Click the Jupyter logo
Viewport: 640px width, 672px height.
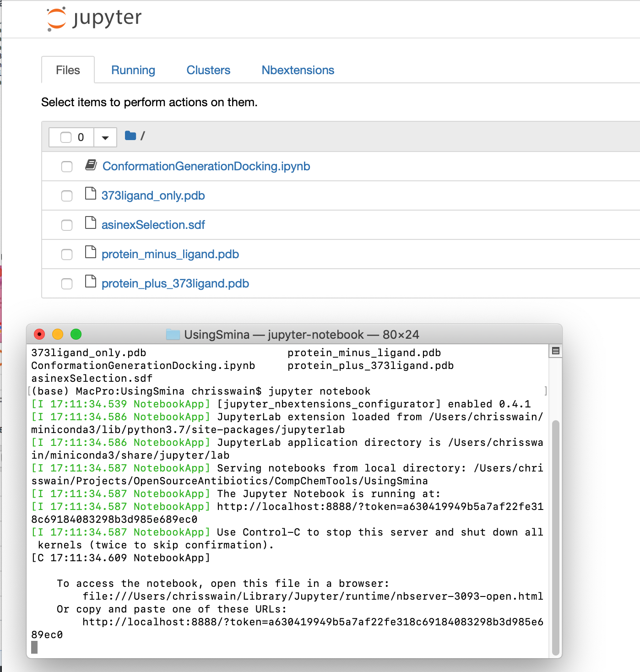[x=94, y=19]
